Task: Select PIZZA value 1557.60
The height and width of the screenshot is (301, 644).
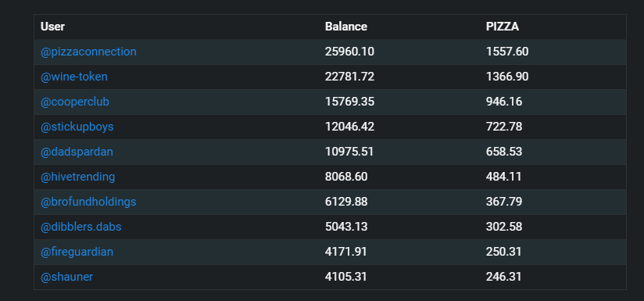Action: pyautogui.click(x=507, y=52)
